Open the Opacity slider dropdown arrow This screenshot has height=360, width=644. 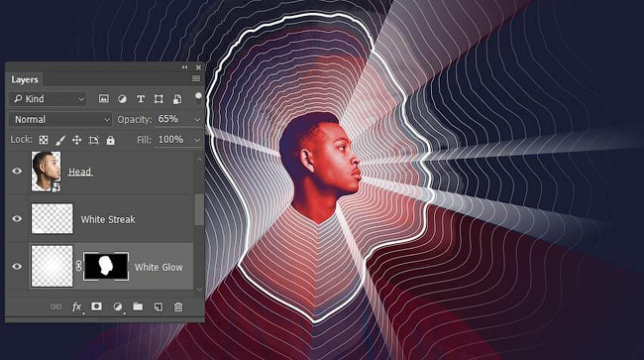click(x=197, y=120)
